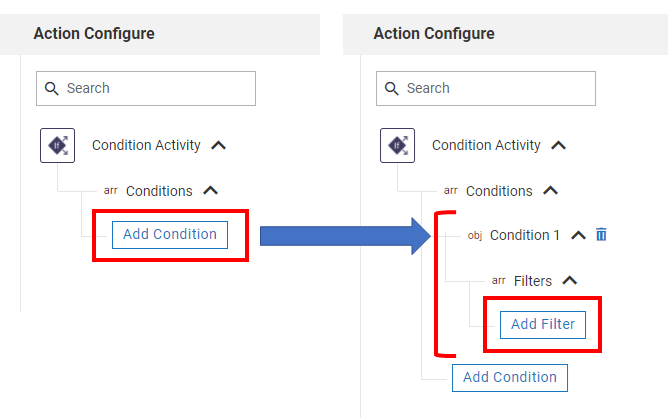This screenshot has height=418, width=668.
Task: Select the left Conditions tree label
Action: click(x=159, y=190)
